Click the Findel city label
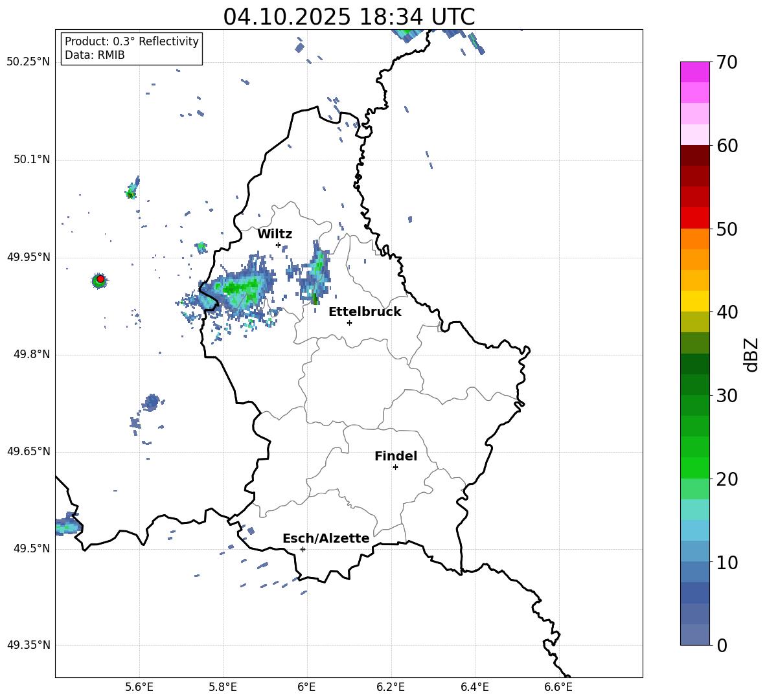 click(x=396, y=456)
